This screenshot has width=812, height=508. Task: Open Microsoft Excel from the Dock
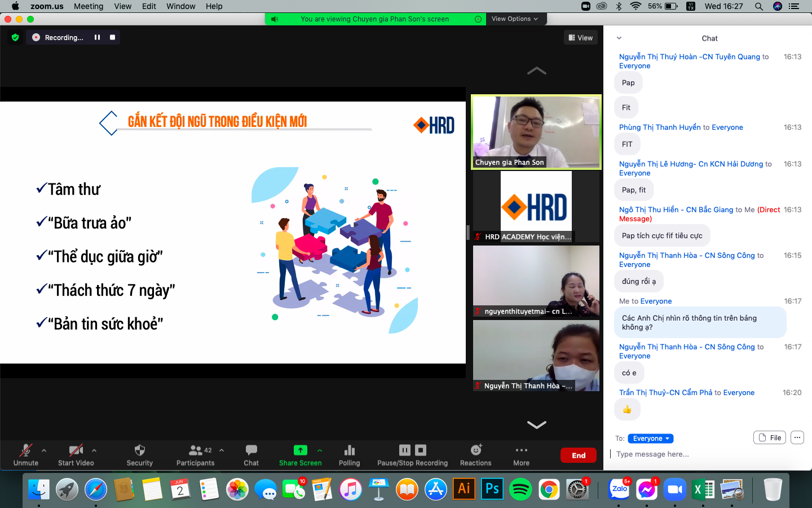pyautogui.click(x=703, y=489)
